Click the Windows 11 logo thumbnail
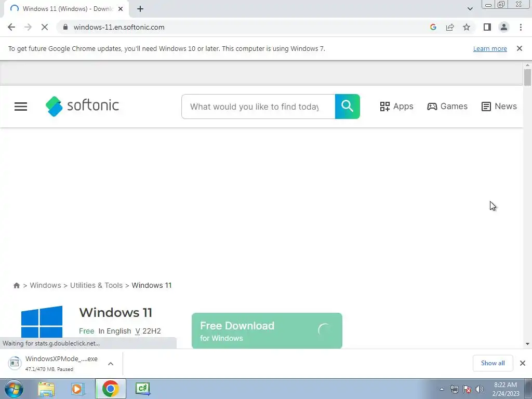Image resolution: width=532 pixels, height=399 pixels. 42,322
